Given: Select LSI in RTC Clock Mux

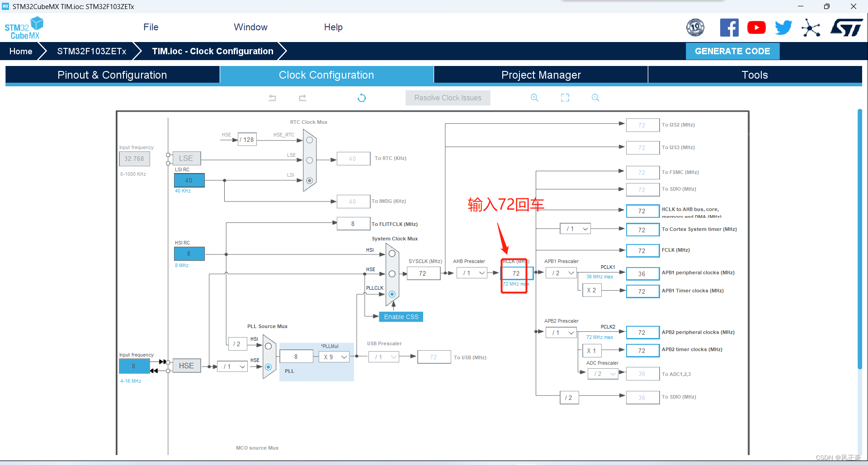Looking at the screenshot, I should point(310,180).
